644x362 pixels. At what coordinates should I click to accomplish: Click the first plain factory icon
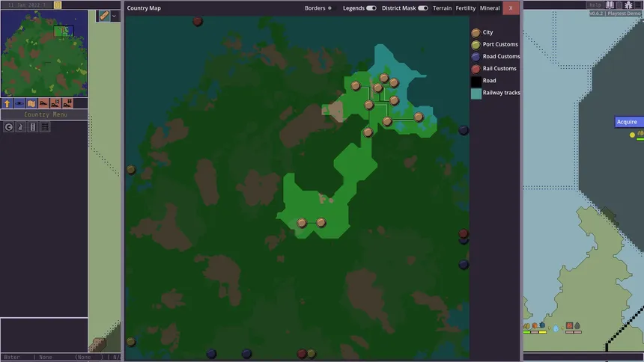point(43,103)
